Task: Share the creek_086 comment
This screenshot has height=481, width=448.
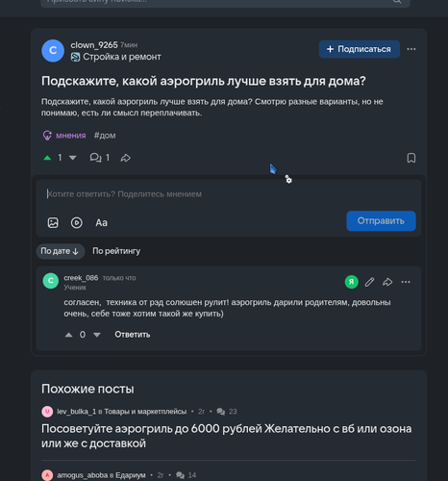Action: click(387, 282)
